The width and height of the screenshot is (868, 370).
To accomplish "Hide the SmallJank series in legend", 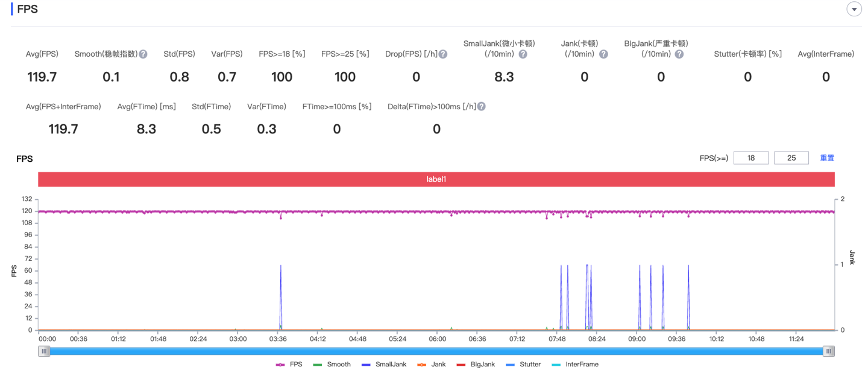I will coord(384,365).
